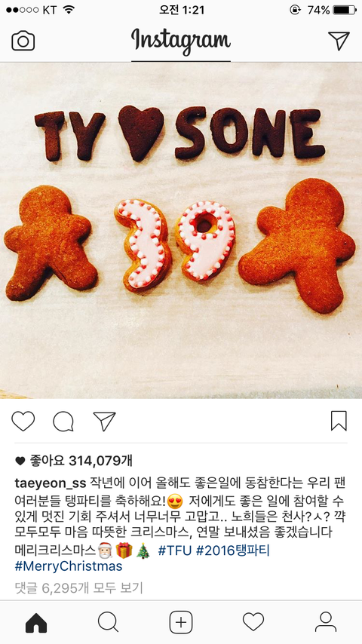The width and height of the screenshot is (362, 644).
Task: Tap the gingerbread cookie post photo
Action: [x=181, y=231]
